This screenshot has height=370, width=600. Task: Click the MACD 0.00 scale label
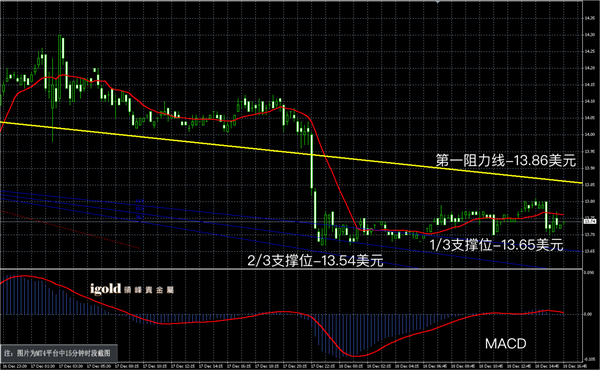point(588,314)
